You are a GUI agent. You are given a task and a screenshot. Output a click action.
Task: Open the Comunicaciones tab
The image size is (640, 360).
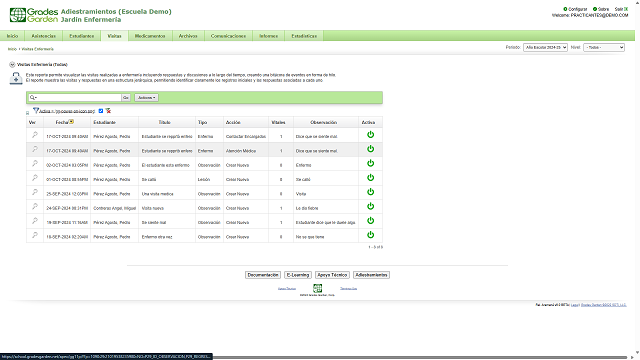228,36
